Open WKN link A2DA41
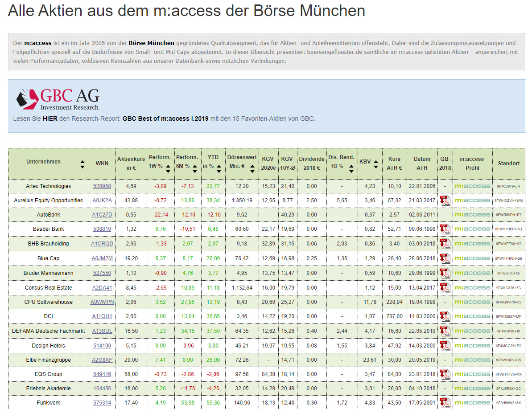This screenshot has width=532, height=409. (x=102, y=288)
